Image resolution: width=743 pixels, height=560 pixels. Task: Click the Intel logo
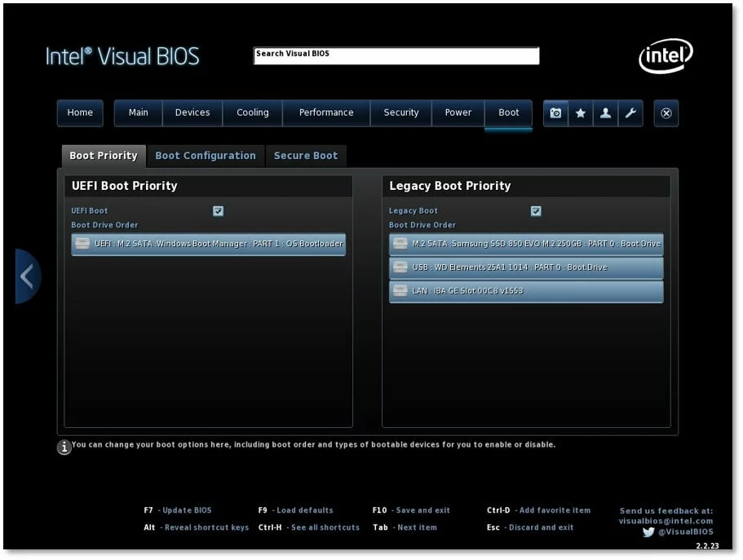[x=666, y=56]
